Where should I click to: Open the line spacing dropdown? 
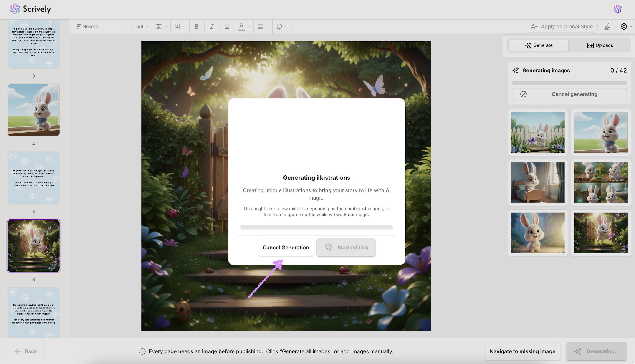click(x=161, y=26)
